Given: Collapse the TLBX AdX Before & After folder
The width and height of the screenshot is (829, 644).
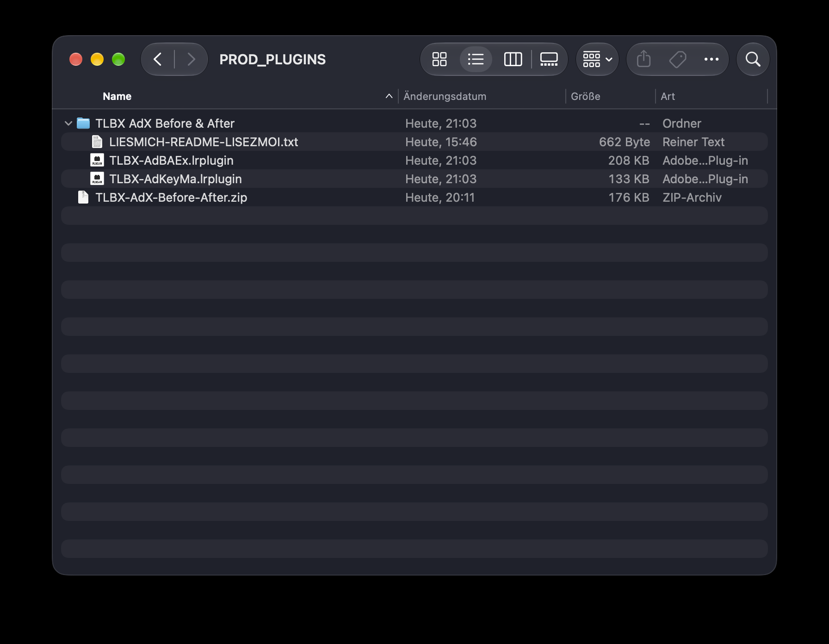Looking at the screenshot, I should (x=68, y=124).
